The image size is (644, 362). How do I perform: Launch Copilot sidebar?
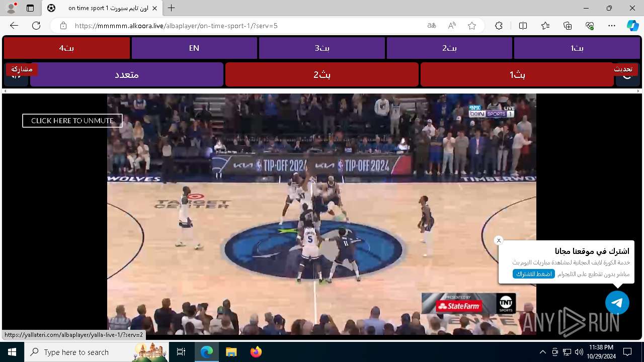point(632,26)
